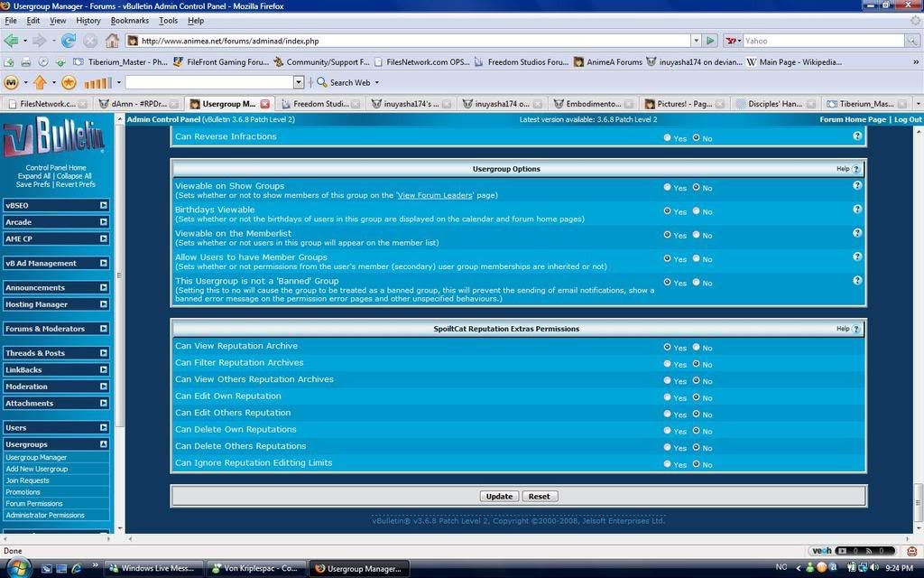Select Yes for Can Ignore Reputation Editting Limits
Viewport: 924px width, 578px height.
[x=668, y=464]
